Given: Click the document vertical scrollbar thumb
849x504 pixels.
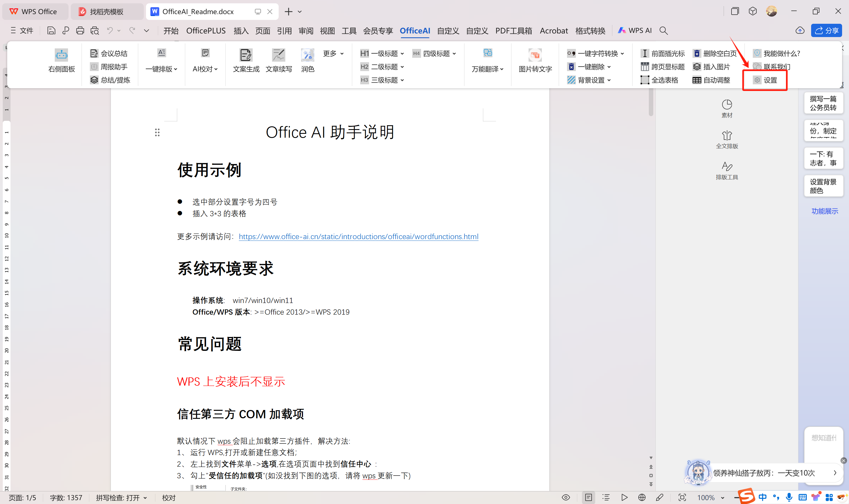Looking at the screenshot, I should 651,102.
